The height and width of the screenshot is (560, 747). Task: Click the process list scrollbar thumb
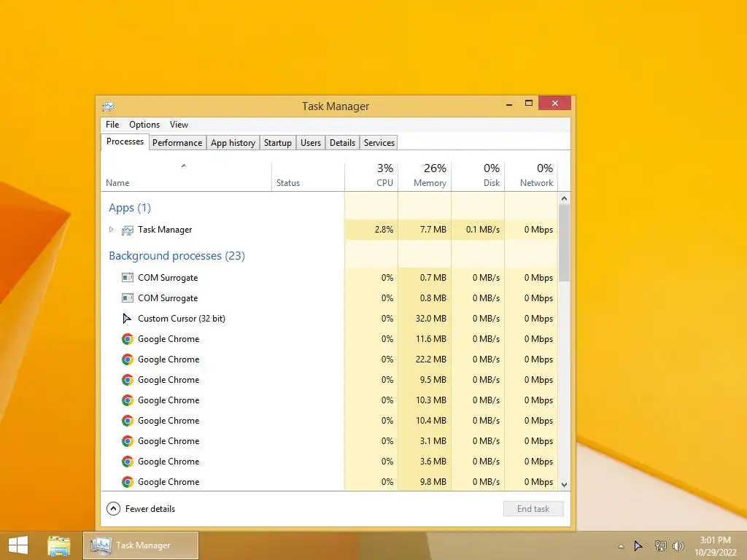[x=564, y=242]
